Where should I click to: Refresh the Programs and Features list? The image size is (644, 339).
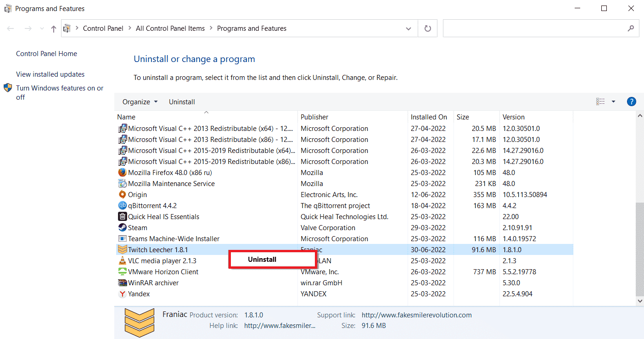pyautogui.click(x=428, y=28)
